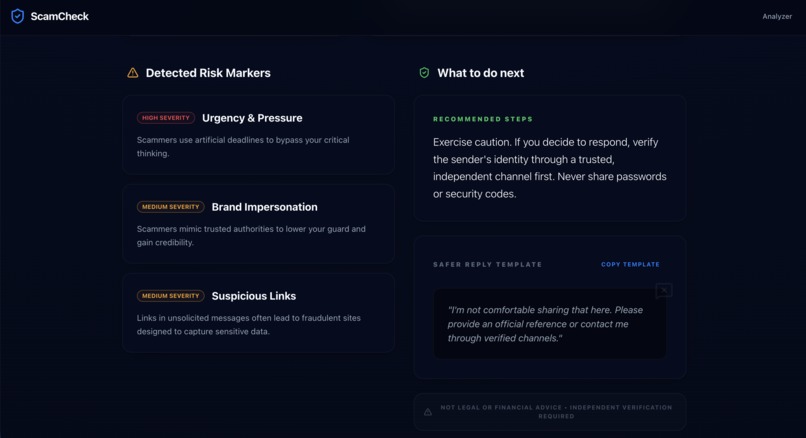Open the Analyzer nav link

pos(777,16)
